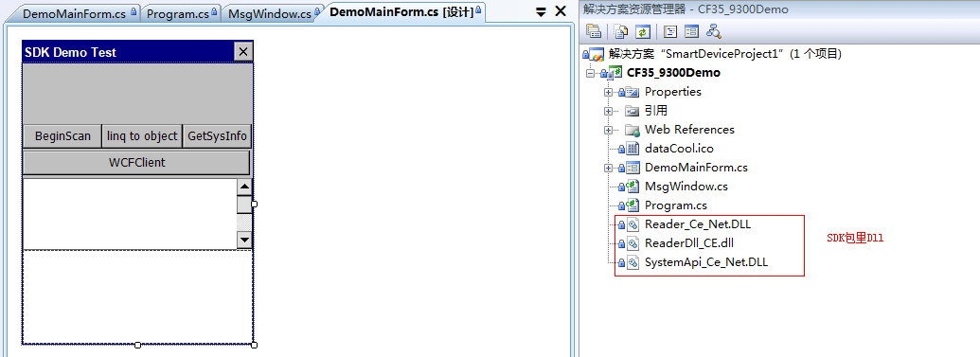Expand the Properties folder node
This screenshot has height=357, width=980.
click(608, 92)
